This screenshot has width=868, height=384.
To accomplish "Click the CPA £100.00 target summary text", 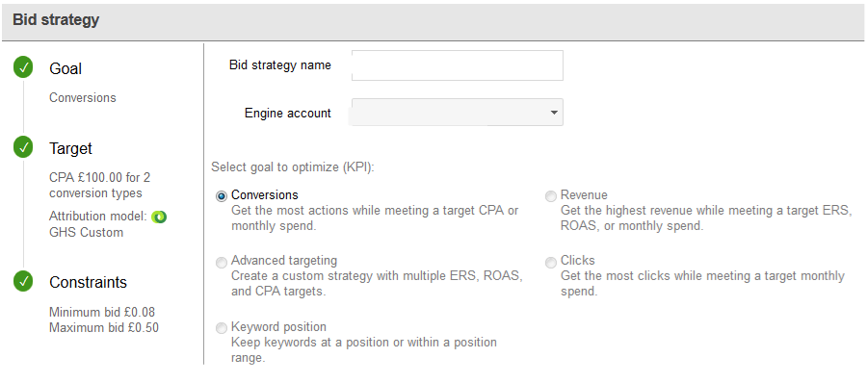I will pos(99,186).
